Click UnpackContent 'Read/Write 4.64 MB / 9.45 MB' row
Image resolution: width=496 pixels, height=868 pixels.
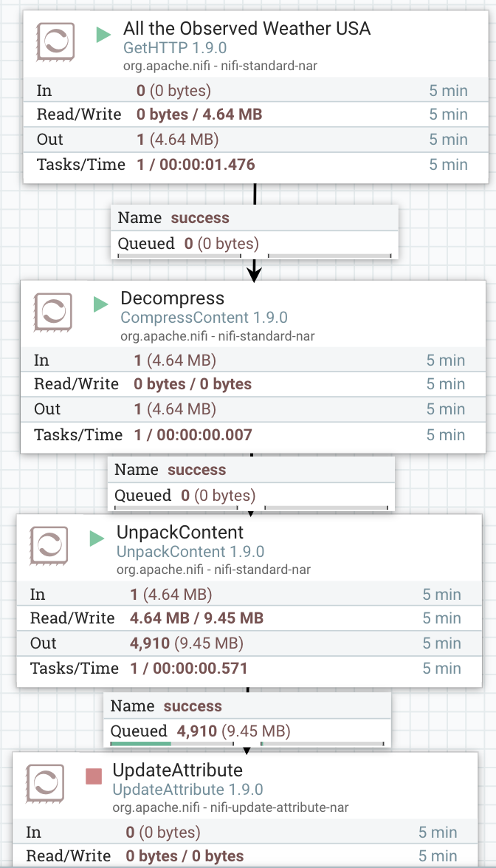click(249, 618)
